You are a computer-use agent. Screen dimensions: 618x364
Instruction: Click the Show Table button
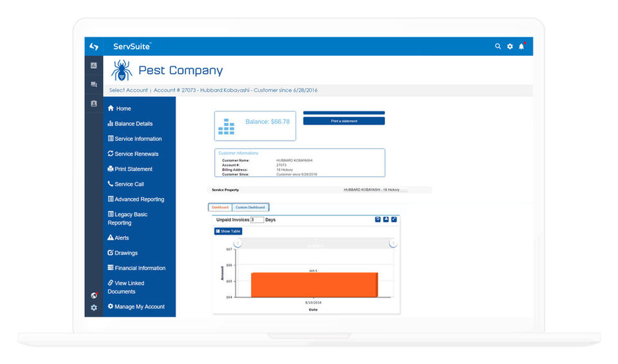(x=228, y=232)
